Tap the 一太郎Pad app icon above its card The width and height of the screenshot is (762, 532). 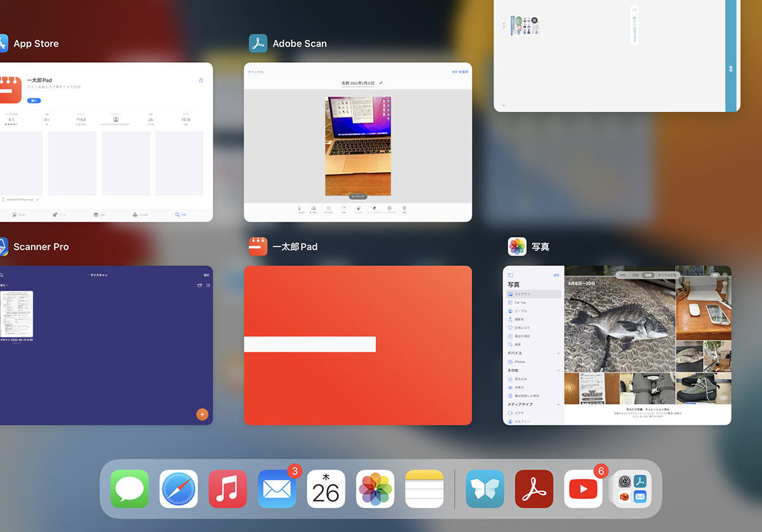coord(258,246)
